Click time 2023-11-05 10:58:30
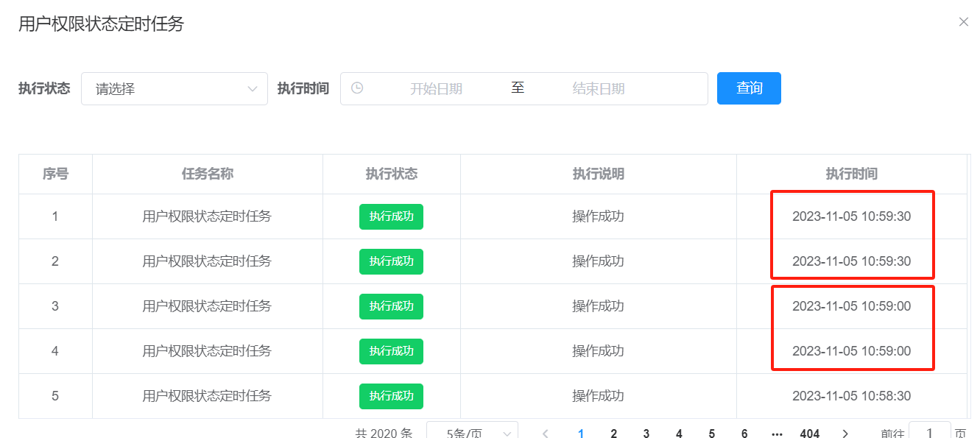Viewport: 980px width, 438px height. pyautogui.click(x=851, y=396)
